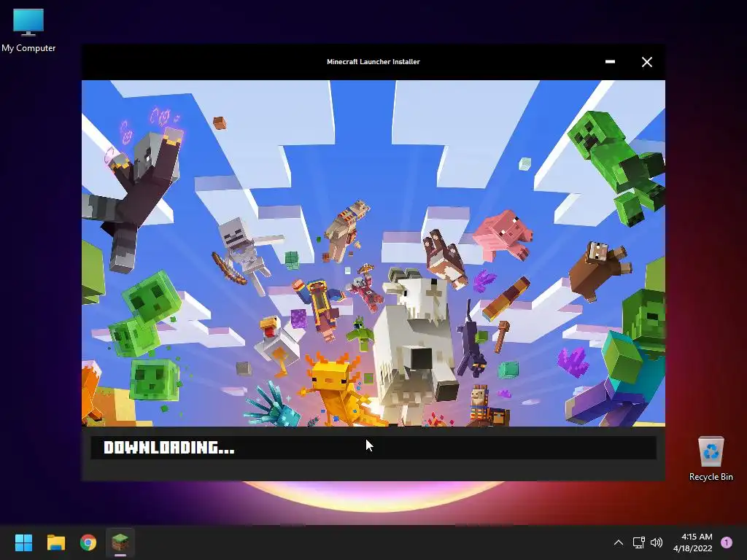This screenshot has width=747, height=560.
Task: Launch File Explorer from the taskbar
Action: pyautogui.click(x=55, y=542)
